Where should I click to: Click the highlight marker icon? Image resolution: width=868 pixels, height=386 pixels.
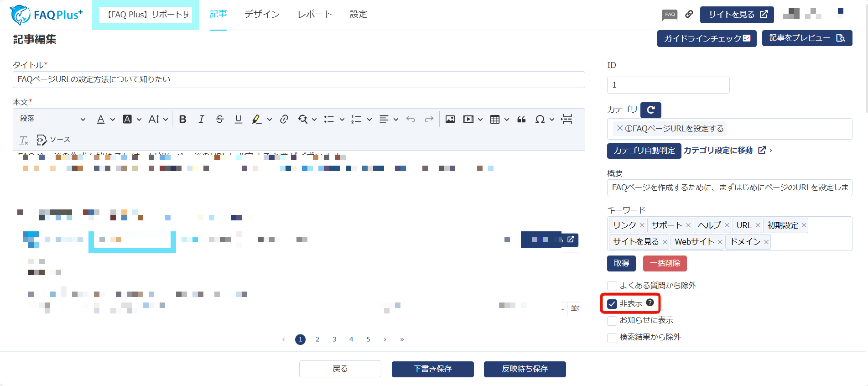[257, 119]
